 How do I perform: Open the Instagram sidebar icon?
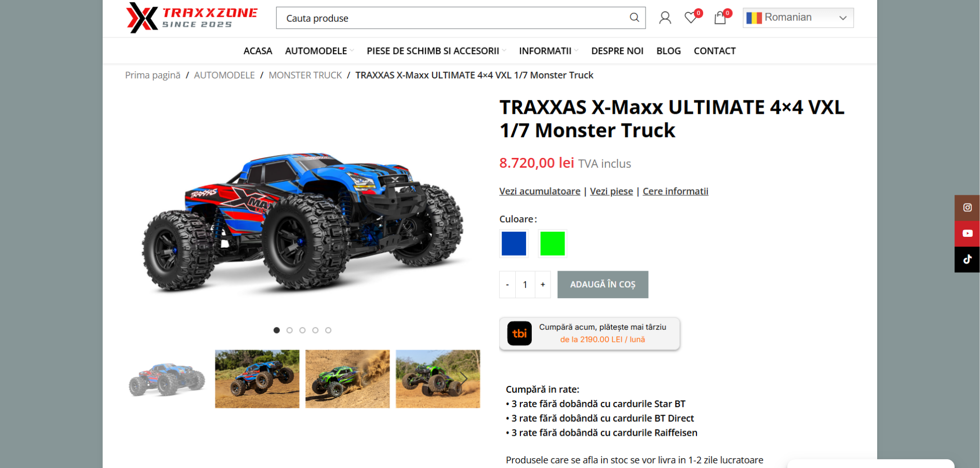point(967,208)
